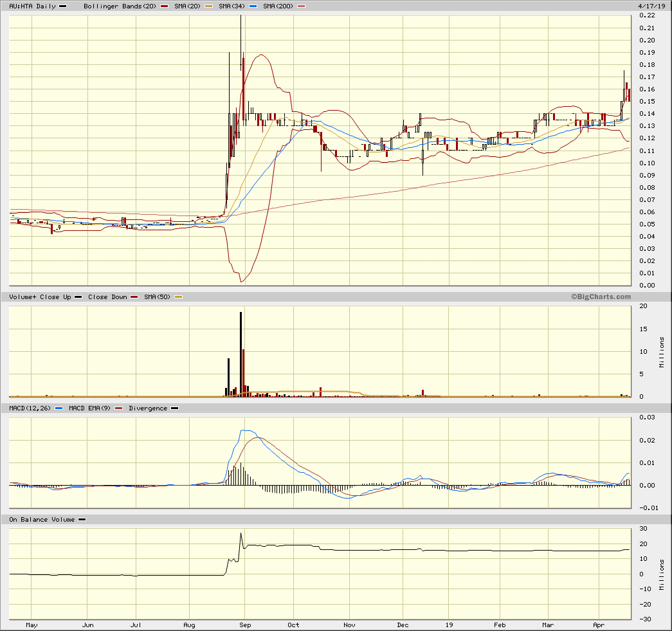Click the AU:HTA Daily chart title
672x631 pixels.
pos(33,6)
